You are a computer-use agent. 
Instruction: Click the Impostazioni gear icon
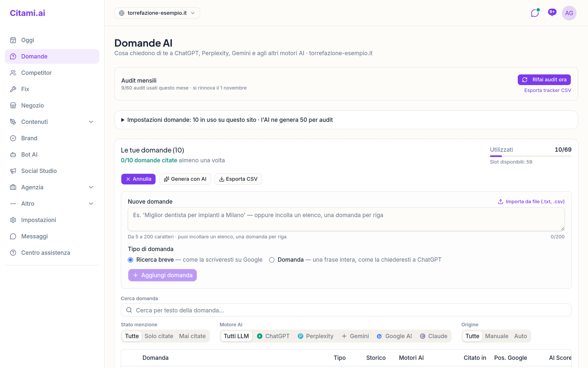[x=13, y=220]
